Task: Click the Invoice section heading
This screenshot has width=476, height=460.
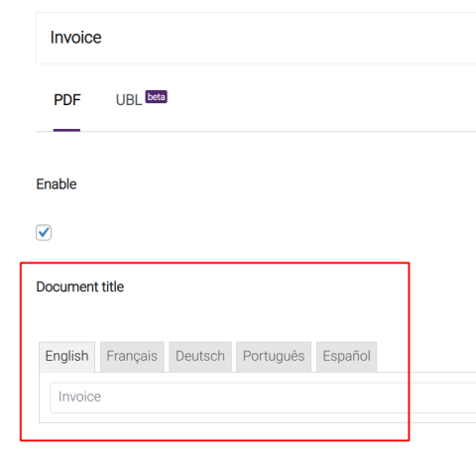Action: (x=75, y=38)
